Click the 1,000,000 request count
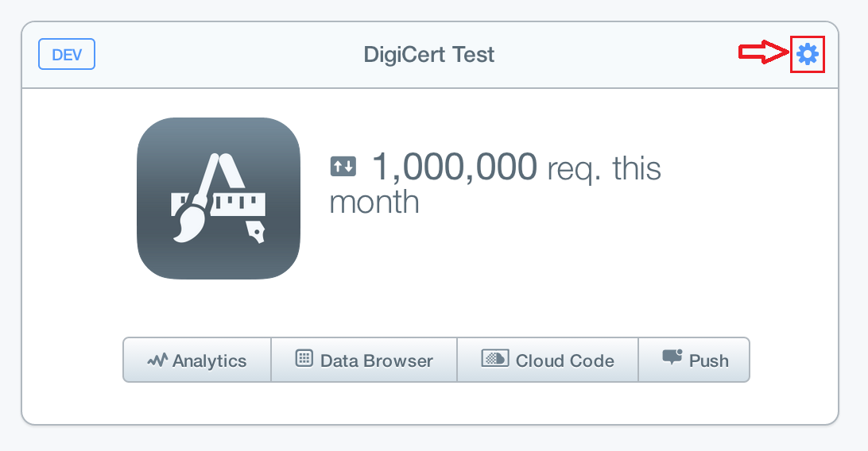868x451 pixels. pos(455,167)
